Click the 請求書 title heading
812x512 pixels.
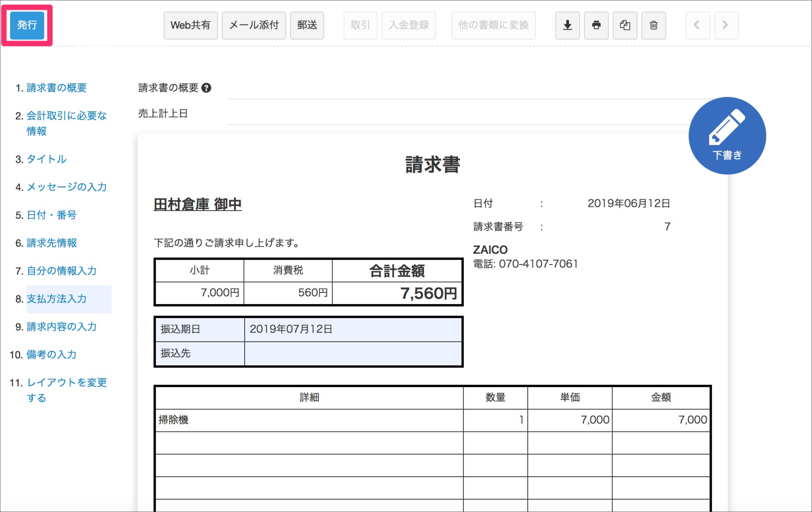433,165
